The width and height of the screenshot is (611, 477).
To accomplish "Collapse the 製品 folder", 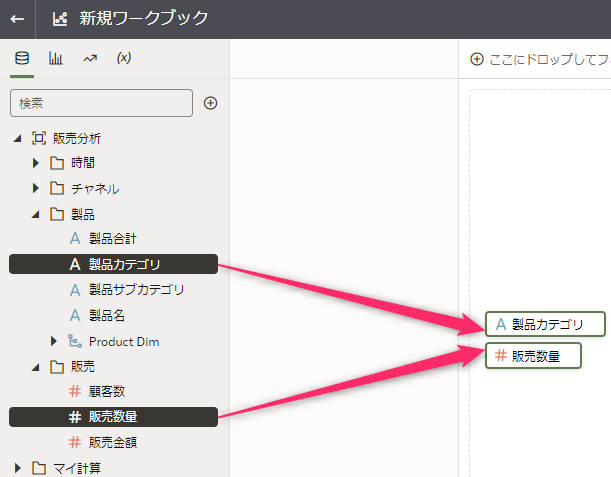I will click(36, 214).
